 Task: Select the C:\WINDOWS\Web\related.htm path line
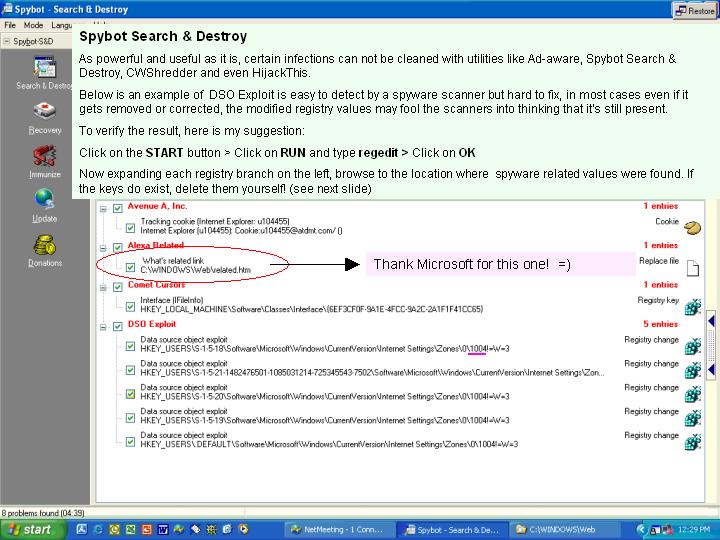pyautogui.click(x=196, y=270)
